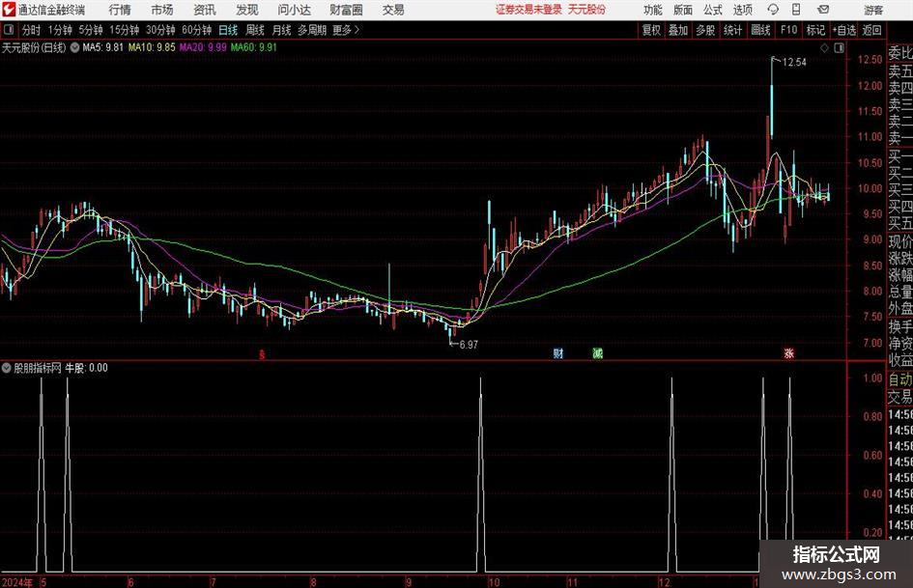Click the MA10: 9.85 indicator label
Screen dimensions: 913x588
click(x=152, y=47)
